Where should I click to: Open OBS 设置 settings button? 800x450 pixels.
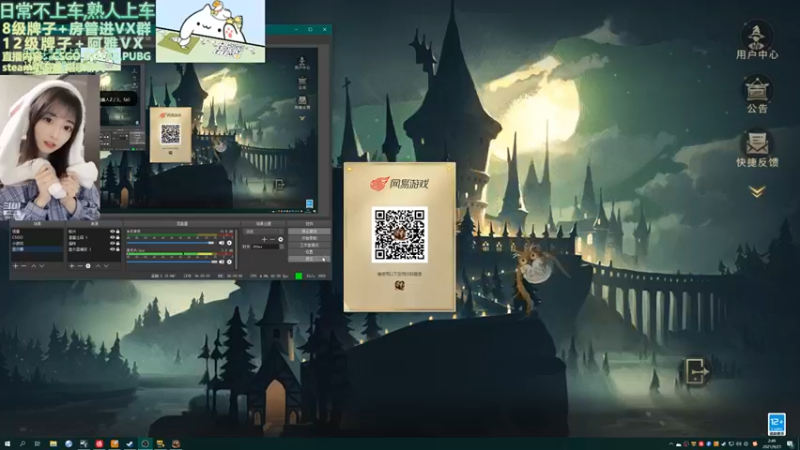pos(309,252)
